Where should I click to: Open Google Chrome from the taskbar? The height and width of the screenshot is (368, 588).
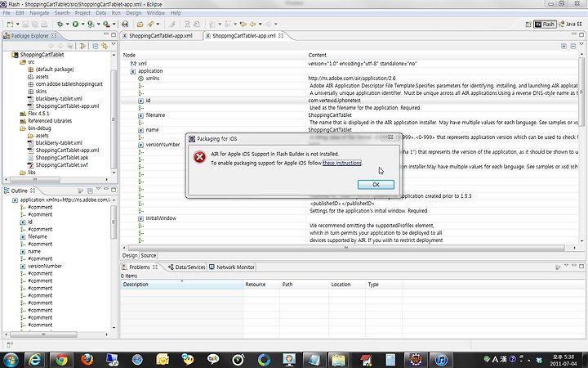(61, 360)
